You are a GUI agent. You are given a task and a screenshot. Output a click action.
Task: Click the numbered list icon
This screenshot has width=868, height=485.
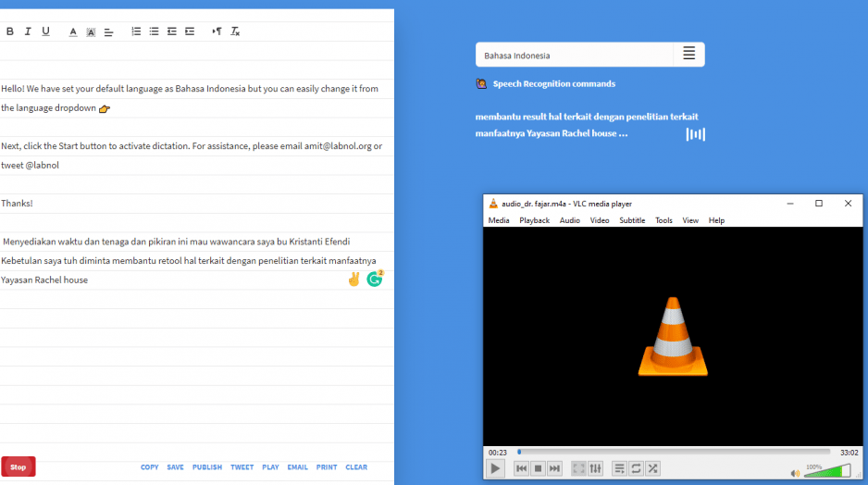pos(136,31)
